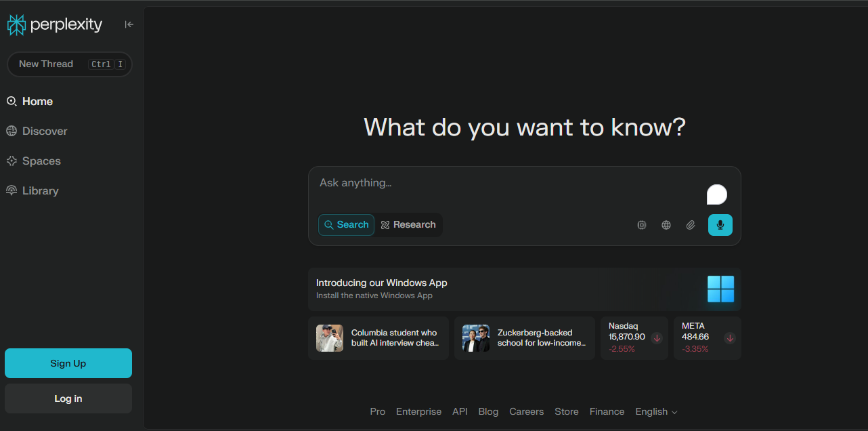Image resolution: width=868 pixels, height=431 pixels.
Task: Open the Careers footer link
Action: (x=527, y=411)
